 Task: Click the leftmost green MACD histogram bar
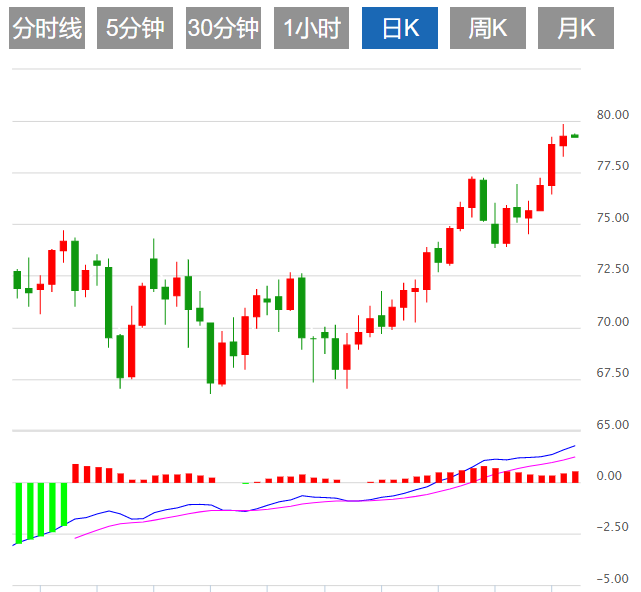click(x=17, y=512)
